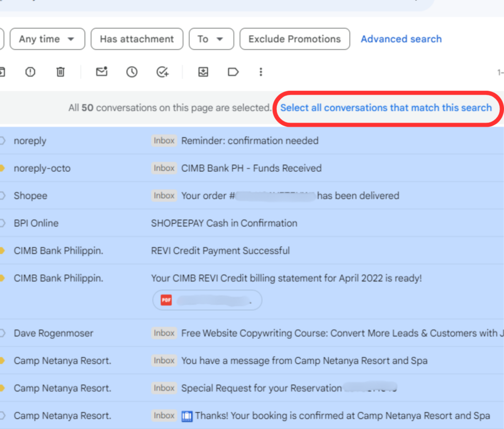Move the selected conversations to a folder
Image resolution: width=504 pixels, height=429 pixels.
pos(203,72)
